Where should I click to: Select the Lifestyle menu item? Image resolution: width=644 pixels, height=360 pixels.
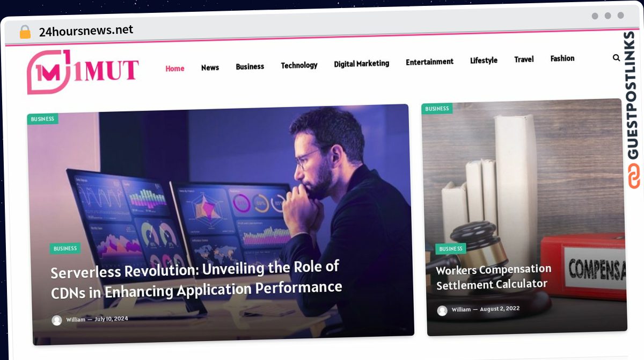pyautogui.click(x=484, y=60)
